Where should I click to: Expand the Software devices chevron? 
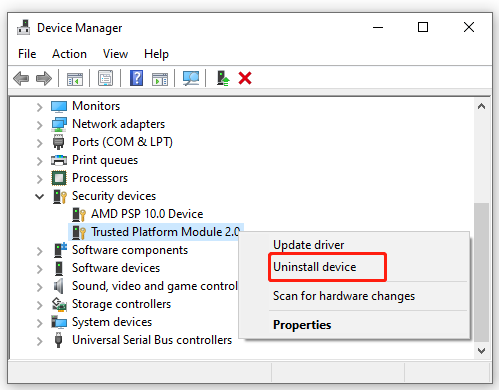coord(39,269)
